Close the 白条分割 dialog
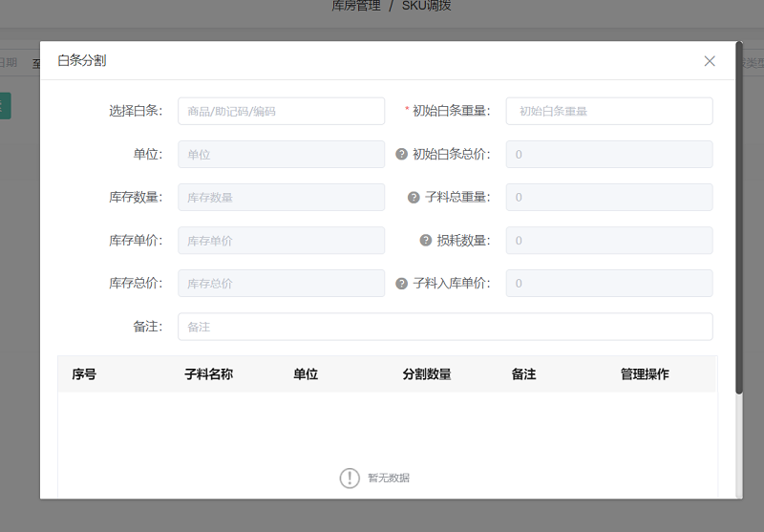The width and height of the screenshot is (764, 532). coord(710,61)
